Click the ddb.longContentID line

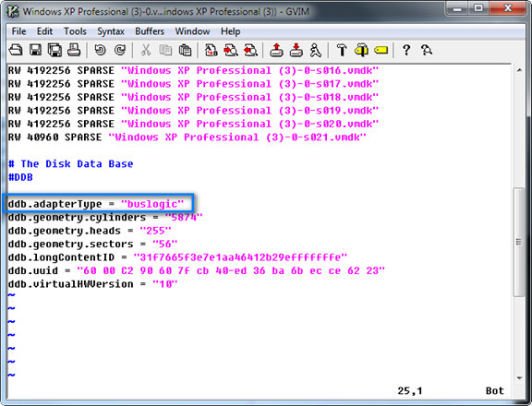pyautogui.click(x=177, y=257)
